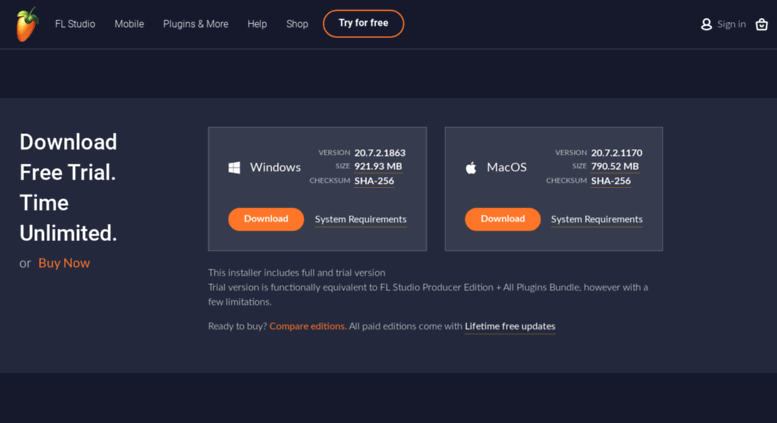Open the Help menu

(x=257, y=24)
